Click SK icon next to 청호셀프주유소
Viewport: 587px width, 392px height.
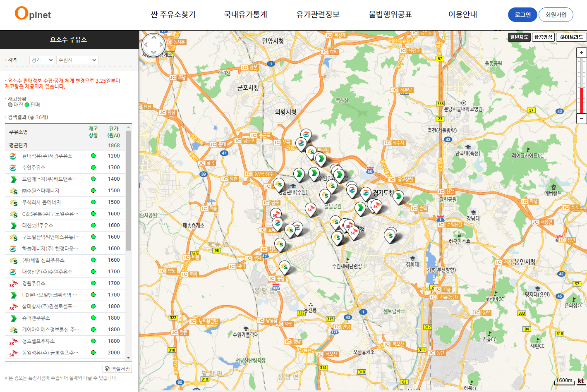14,342
